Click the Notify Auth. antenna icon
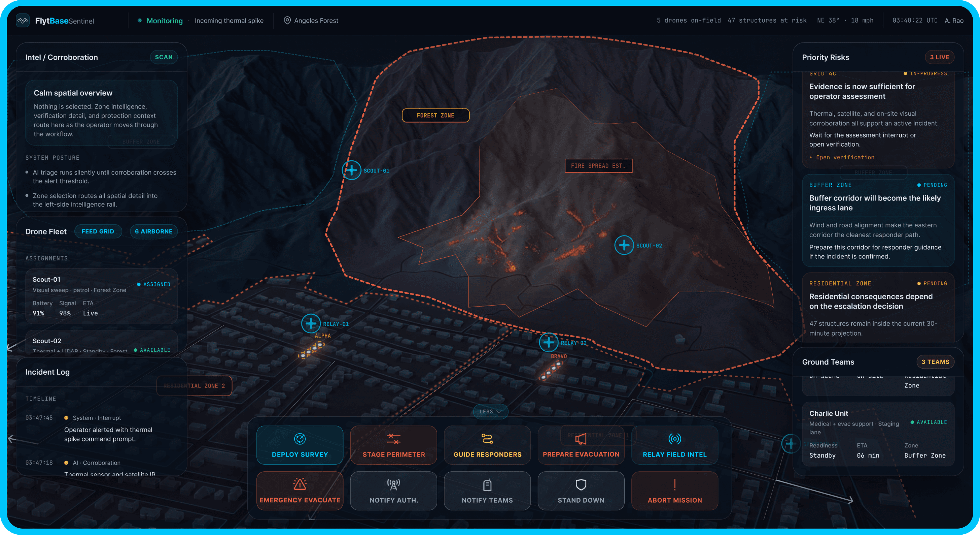980x535 pixels. 393,484
